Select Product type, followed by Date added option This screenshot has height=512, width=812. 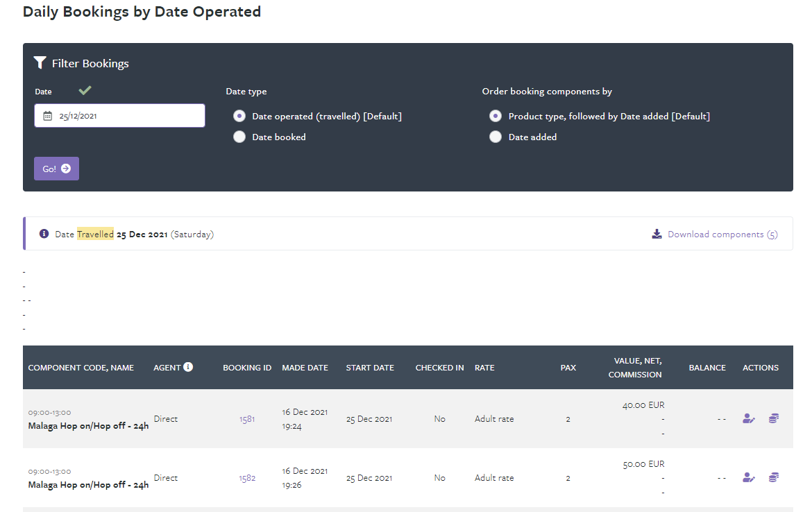tap(496, 116)
